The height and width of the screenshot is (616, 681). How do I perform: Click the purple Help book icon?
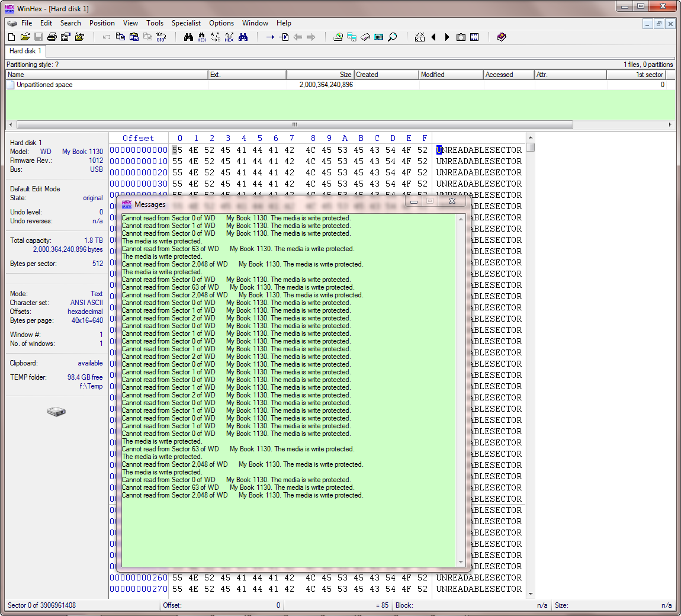tap(502, 37)
